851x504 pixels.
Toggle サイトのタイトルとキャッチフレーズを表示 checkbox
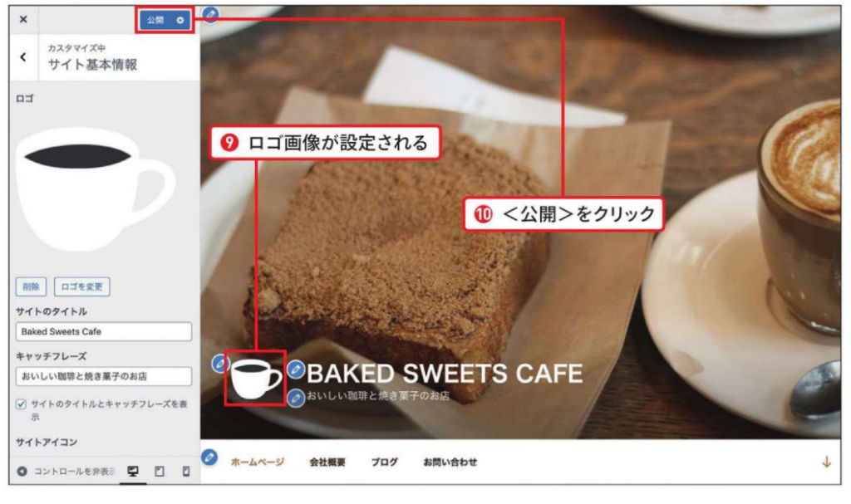(x=21, y=404)
